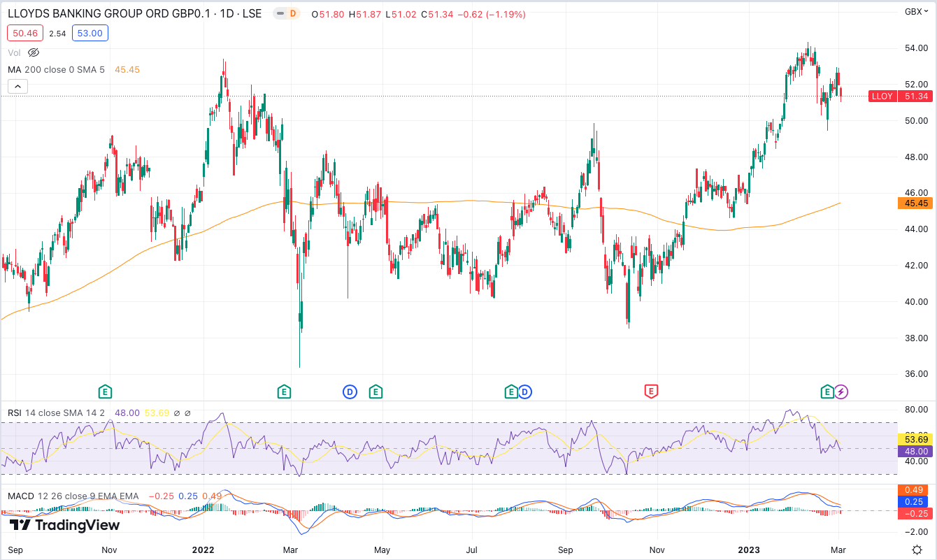Image resolution: width=937 pixels, height=560 pixels.
Task: Click the 2023 label on time axis
Action: click(x=750, y=550)
